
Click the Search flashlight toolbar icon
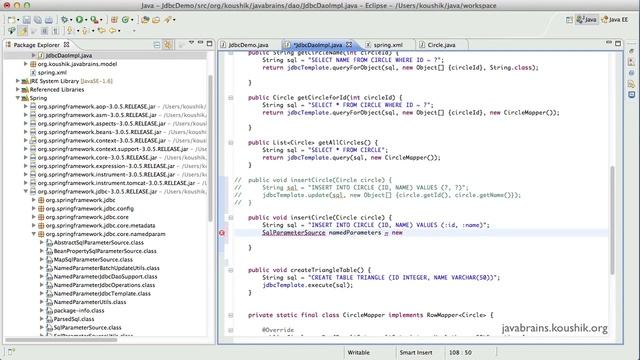tap(167, 20)
